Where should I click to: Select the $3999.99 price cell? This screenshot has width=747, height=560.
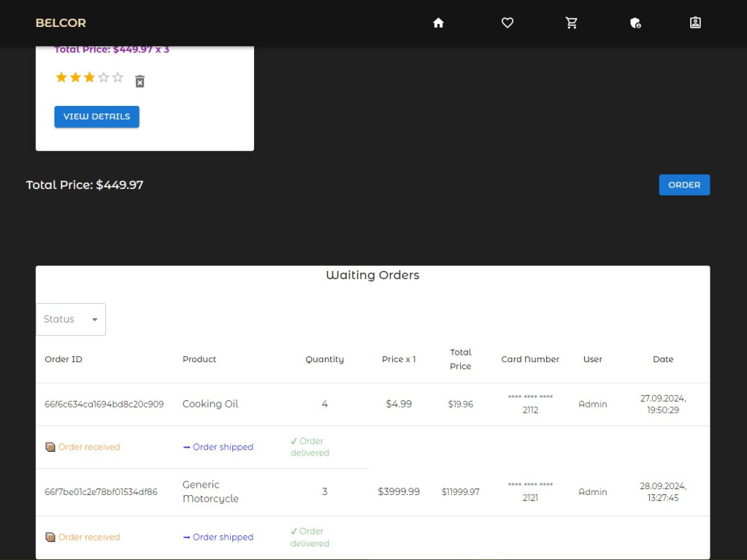(x=399, y=491)
